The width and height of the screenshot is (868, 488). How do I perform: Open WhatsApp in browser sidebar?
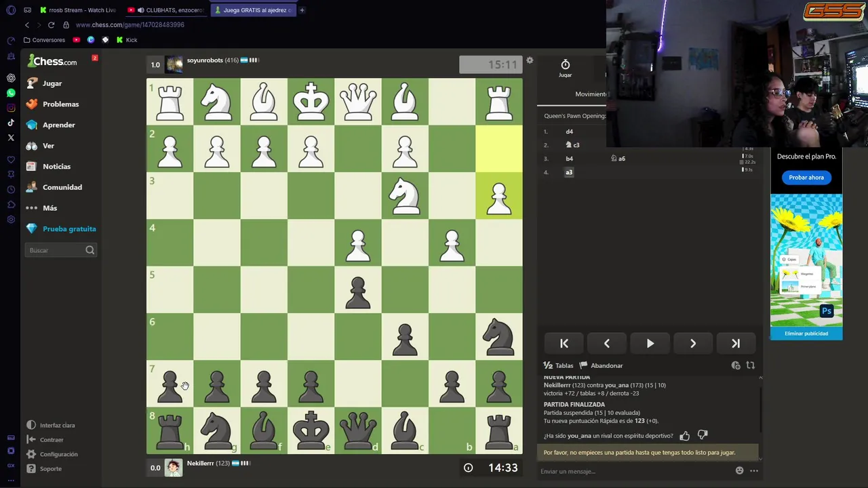(x=11, y=93)
